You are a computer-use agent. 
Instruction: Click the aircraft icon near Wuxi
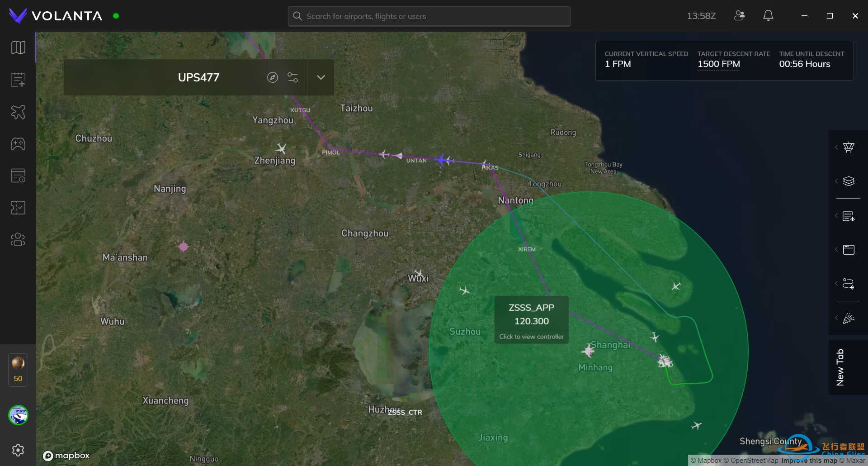[x=419, y=273]
